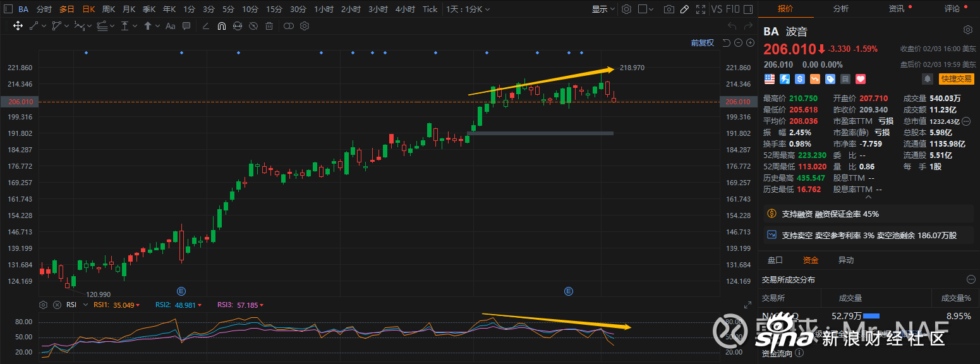This screenshot has width=980, height=364.
Task: Toggle the left sidebar panel icon
Action: (x=8, y=9)
